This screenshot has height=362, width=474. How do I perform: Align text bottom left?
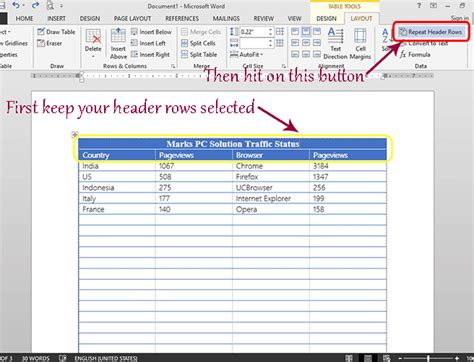tap(295, 54)
